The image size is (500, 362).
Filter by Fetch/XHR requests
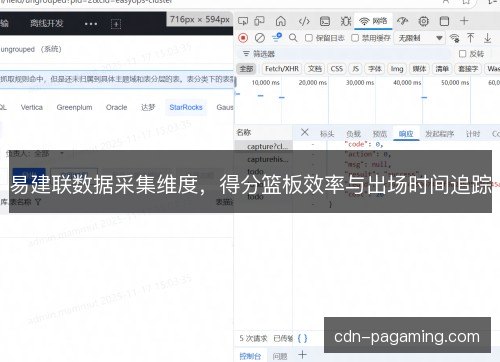282,69
